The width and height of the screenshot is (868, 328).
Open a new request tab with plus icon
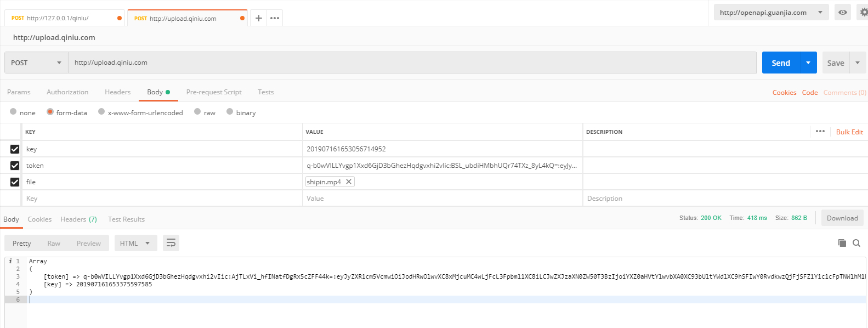259,18
